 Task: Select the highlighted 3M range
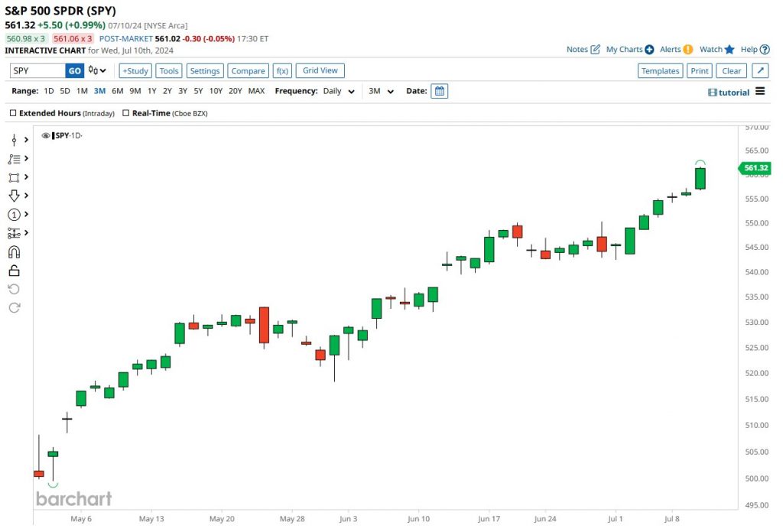click(100, 91)
